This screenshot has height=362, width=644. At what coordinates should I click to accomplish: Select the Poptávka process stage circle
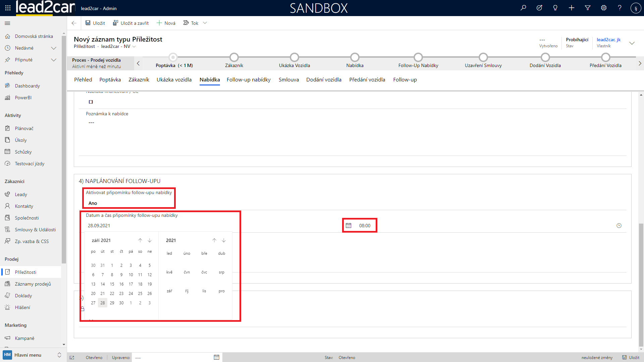coord(173,57)
